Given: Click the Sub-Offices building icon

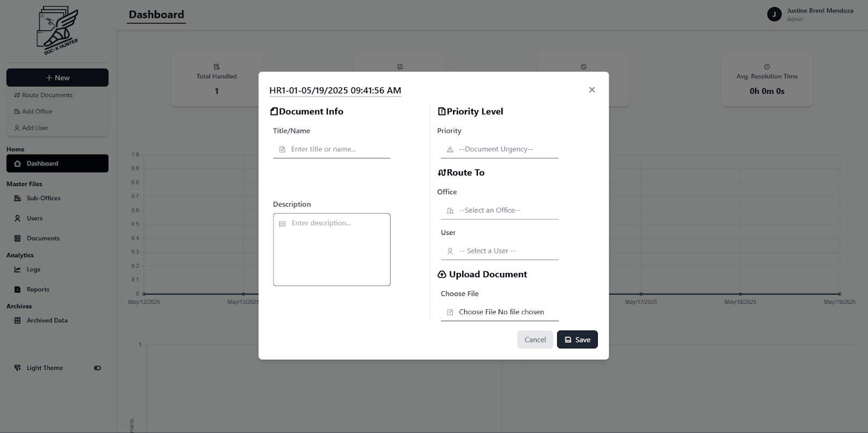Looking at the screenshot, I should point(17,198).
